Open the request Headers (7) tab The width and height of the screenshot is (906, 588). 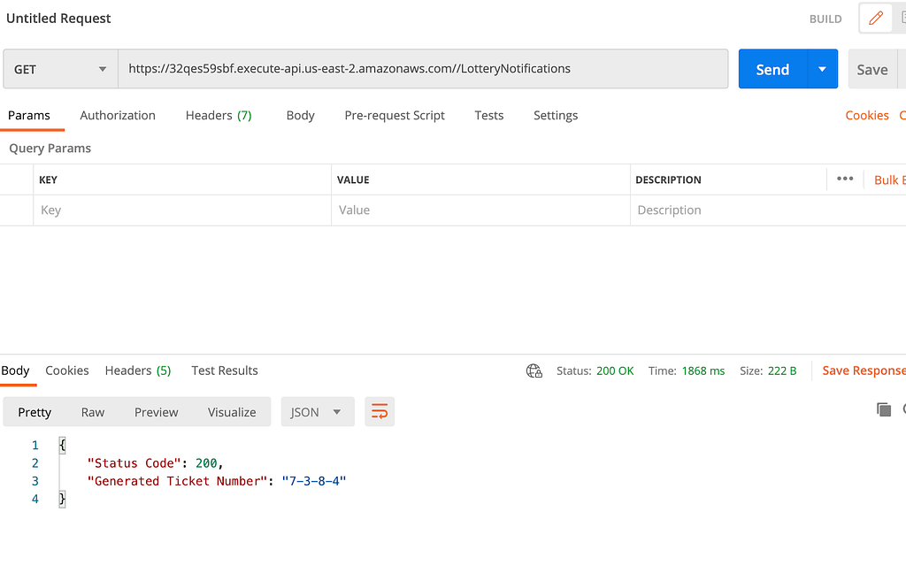[x=219, y=116]
